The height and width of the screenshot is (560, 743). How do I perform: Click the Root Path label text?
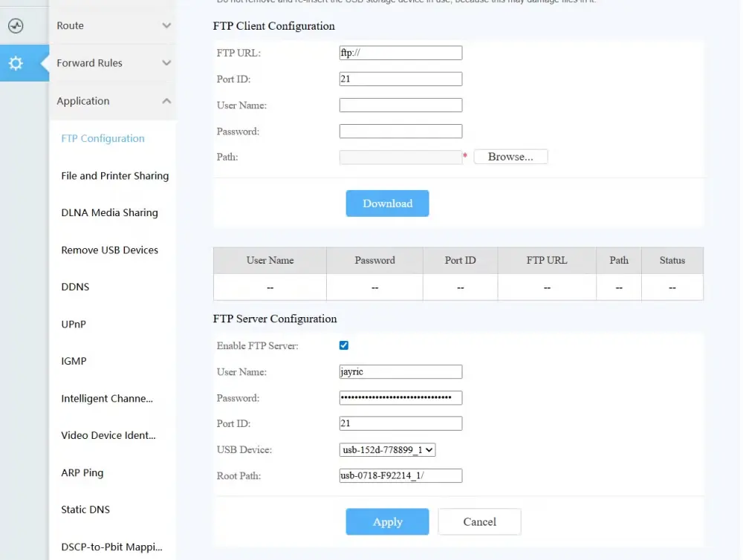pos(239,475)
